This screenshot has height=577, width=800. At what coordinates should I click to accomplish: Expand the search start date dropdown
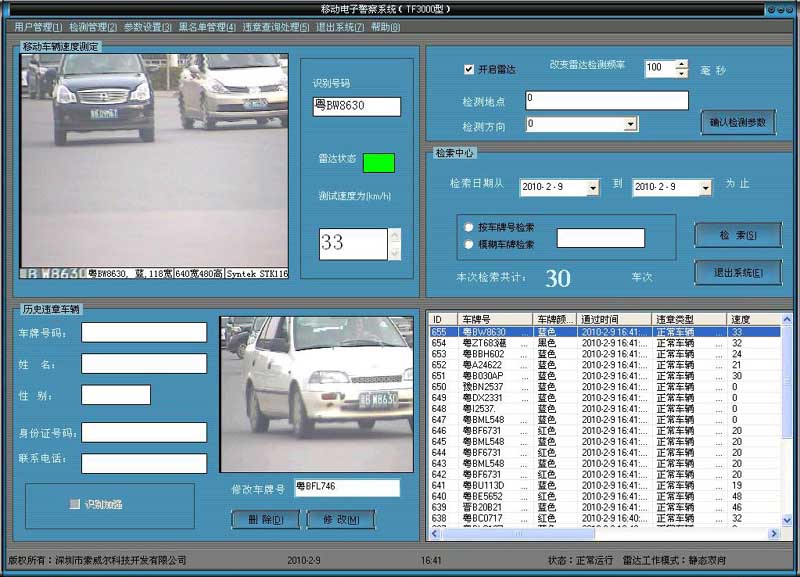click(x=592, y=187)
